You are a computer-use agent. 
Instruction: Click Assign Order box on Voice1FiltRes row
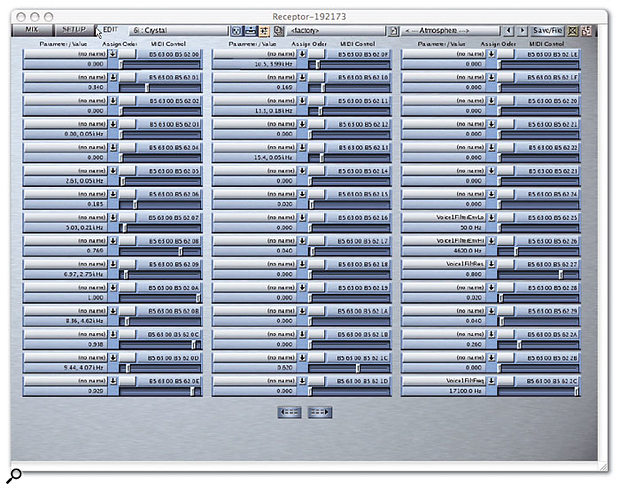[x=505, y=264]
